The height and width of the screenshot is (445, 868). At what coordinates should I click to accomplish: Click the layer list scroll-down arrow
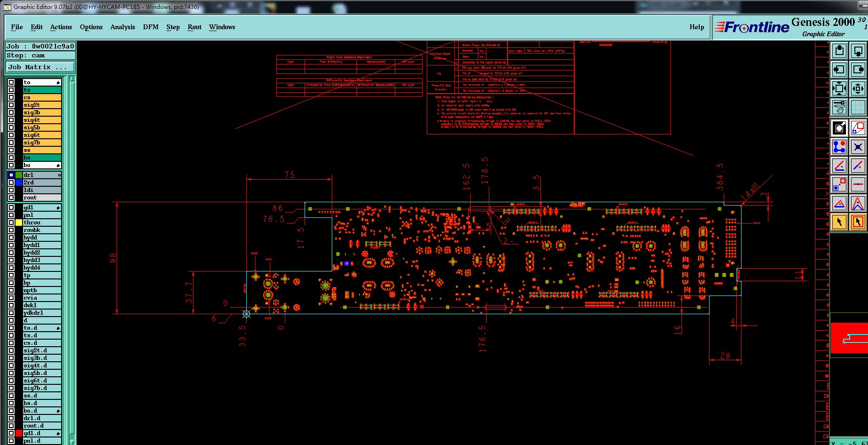(72, 441)
